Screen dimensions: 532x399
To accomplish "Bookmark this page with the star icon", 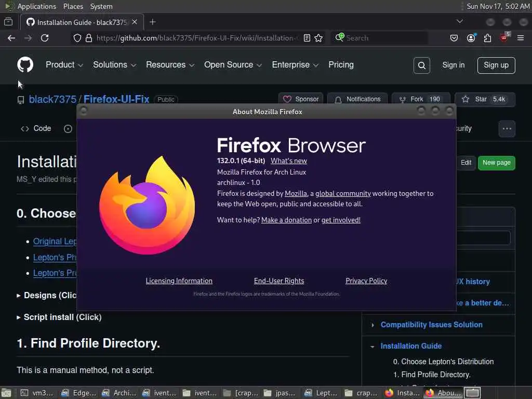I will point(318,38).
